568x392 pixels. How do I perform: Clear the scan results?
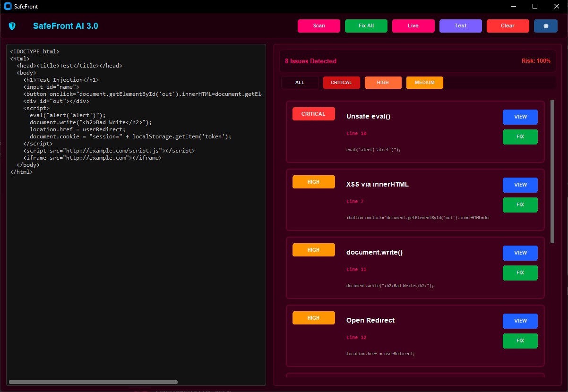pyautogui.click(x=508, y=26)
